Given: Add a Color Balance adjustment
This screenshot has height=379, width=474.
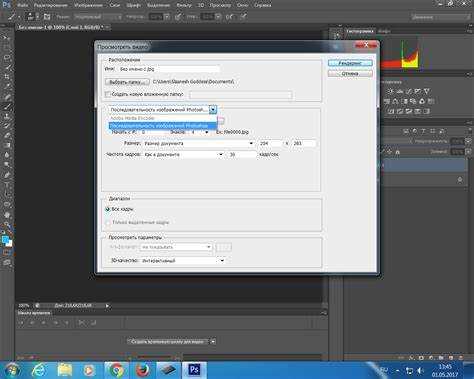Looking at the screenshot, I should 395,101.
